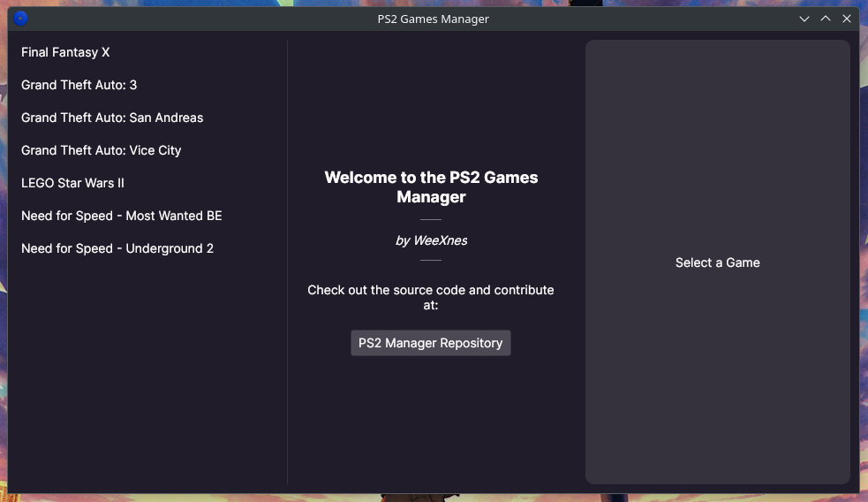Click the Welcome to the PS2 Games Manager heading
The image size is (868, 502).
click(431, 186)
